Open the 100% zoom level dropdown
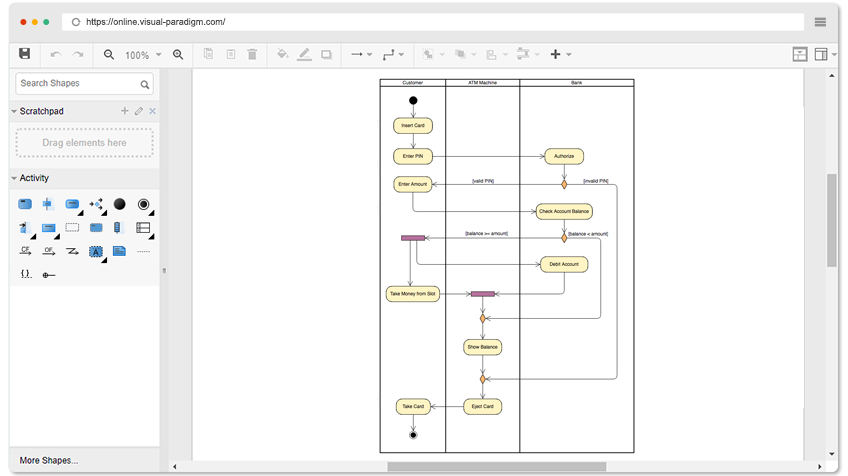 coord(143,55)
